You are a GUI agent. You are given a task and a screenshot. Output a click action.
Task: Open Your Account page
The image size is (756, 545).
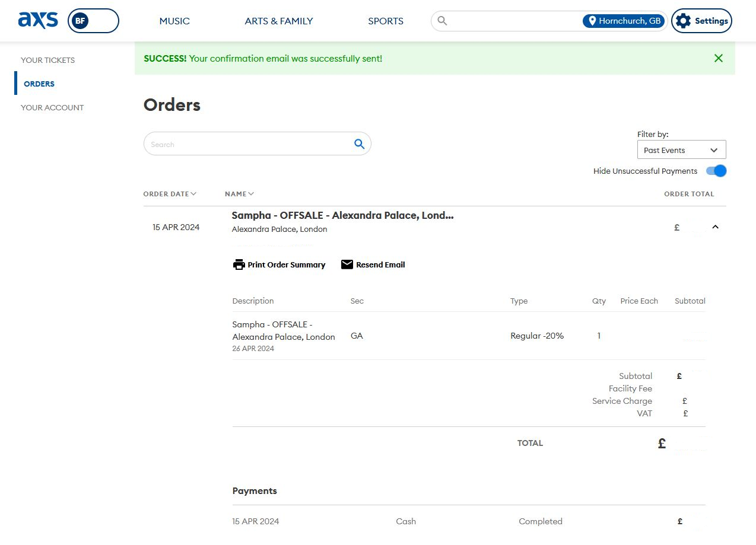52,107
